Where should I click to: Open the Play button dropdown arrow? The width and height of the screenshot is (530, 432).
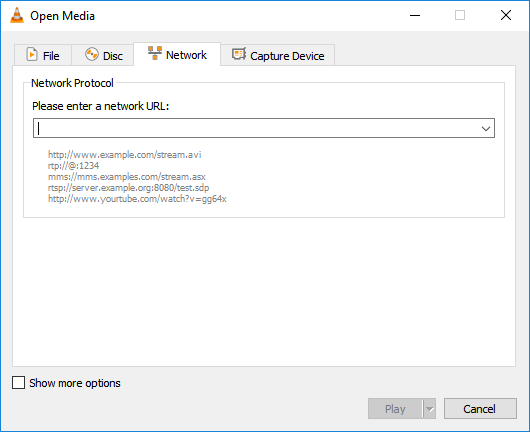(x=430, y=409)
